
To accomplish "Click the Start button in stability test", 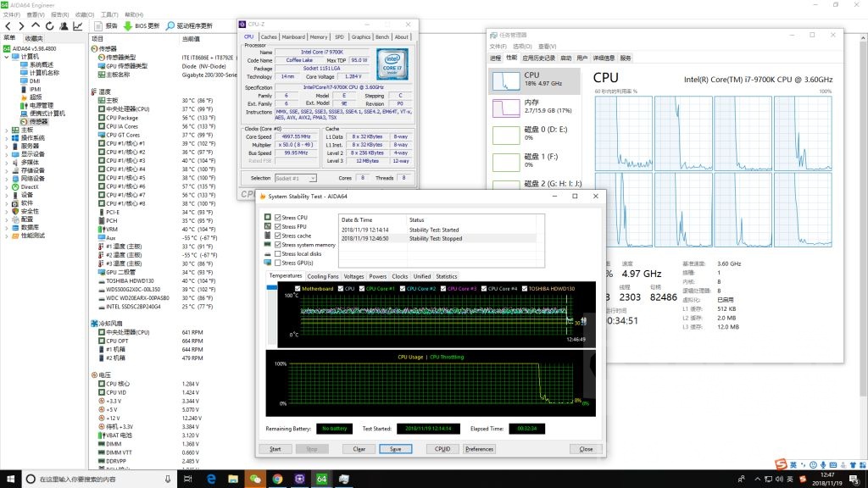I will pos(275,449).
